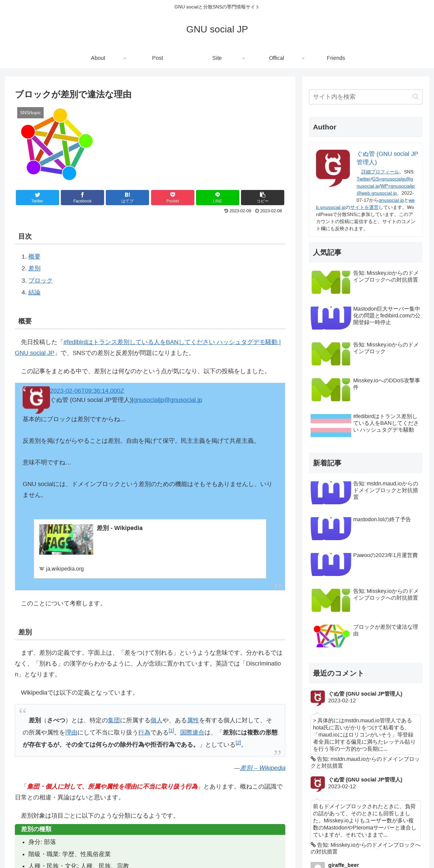Viewport: 434px width, 868px height.
Task: Open the 差別 - Wikipedia link card
Action: (x=150, y=549)
